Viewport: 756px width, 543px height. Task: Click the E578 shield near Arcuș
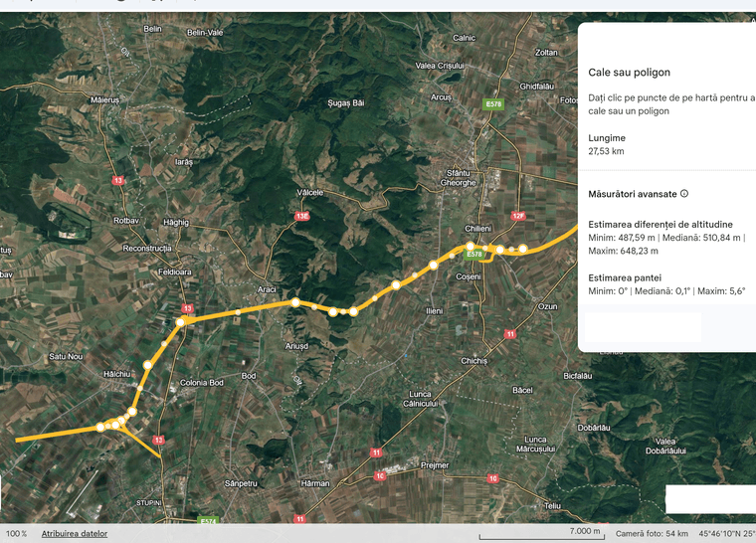pos(492,104)
